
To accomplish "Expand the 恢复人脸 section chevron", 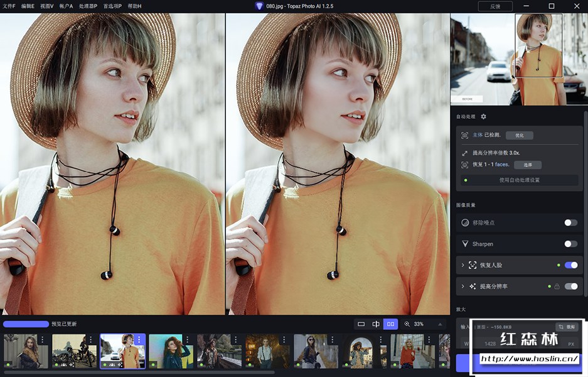I will pyautogui.click(x=463, y=265).
